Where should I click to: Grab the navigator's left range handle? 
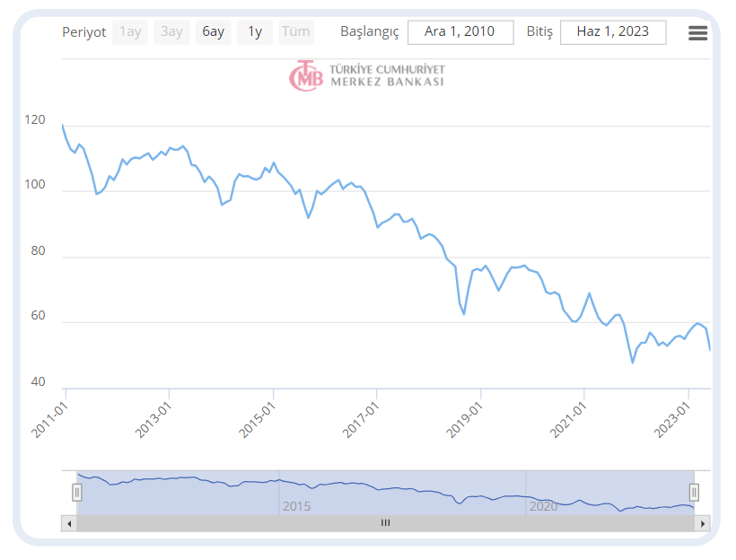77,492
